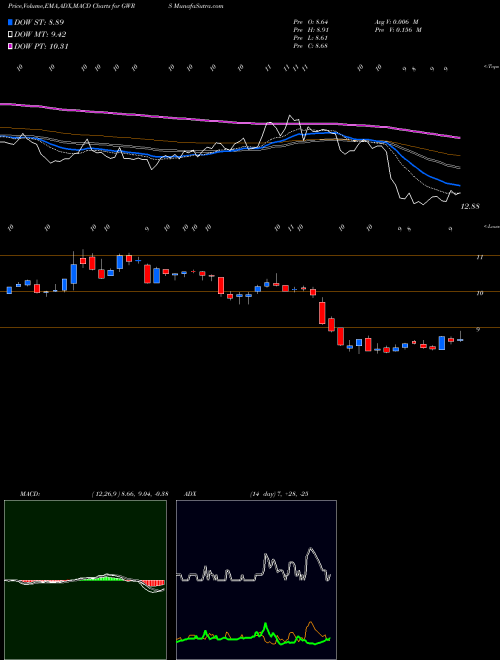Image resolution: width=500 pixels, height=660 pixels.
Task: Click the '10' price axis label
Action: point(479,293)
